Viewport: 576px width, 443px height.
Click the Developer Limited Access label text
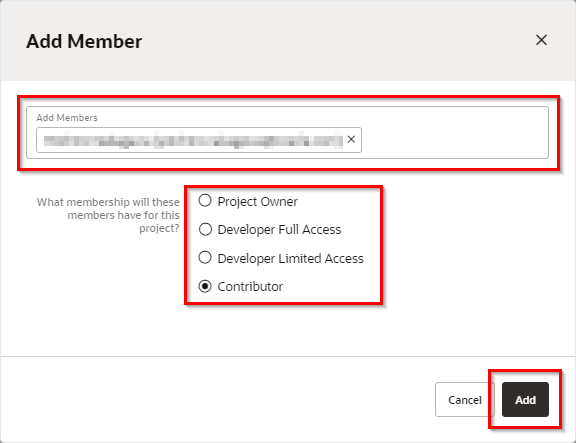click(x=291, y=259)
